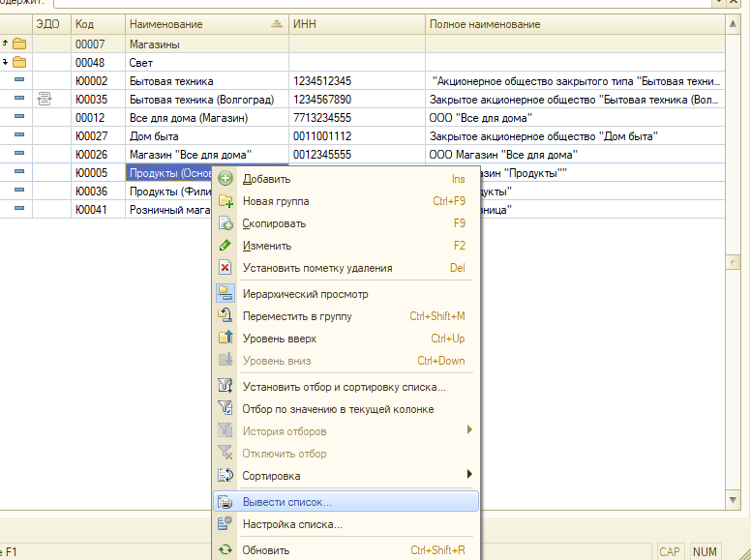Click the ЭДО document icon in Ю00035 row
The height and width of the screenshot is (560, 751).
coord(45,99)
